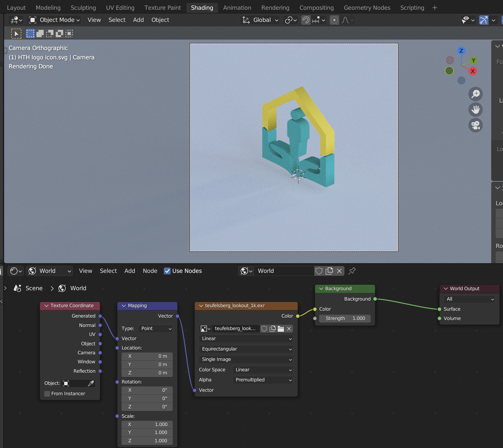Image resolution: width=503 pixels, height=448 pixels.
Task: Open the pivot point menu
Action: pyautogui.click(x=291, y=20)
